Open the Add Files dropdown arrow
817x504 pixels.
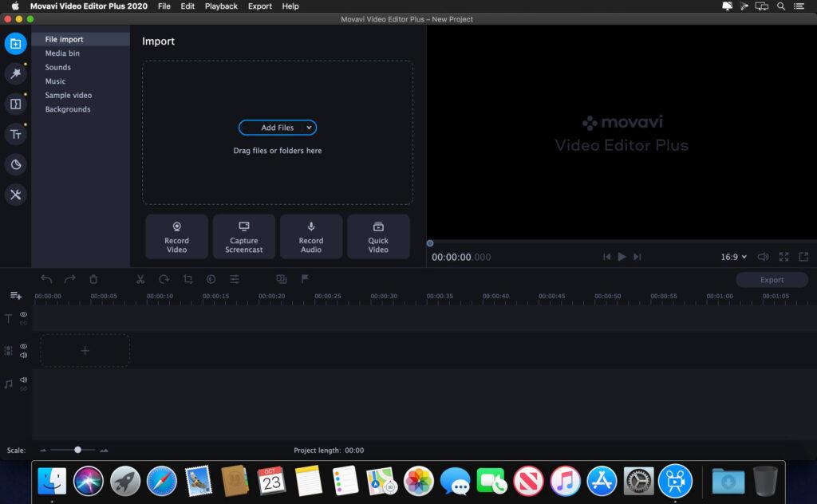[x=310, y=127]
